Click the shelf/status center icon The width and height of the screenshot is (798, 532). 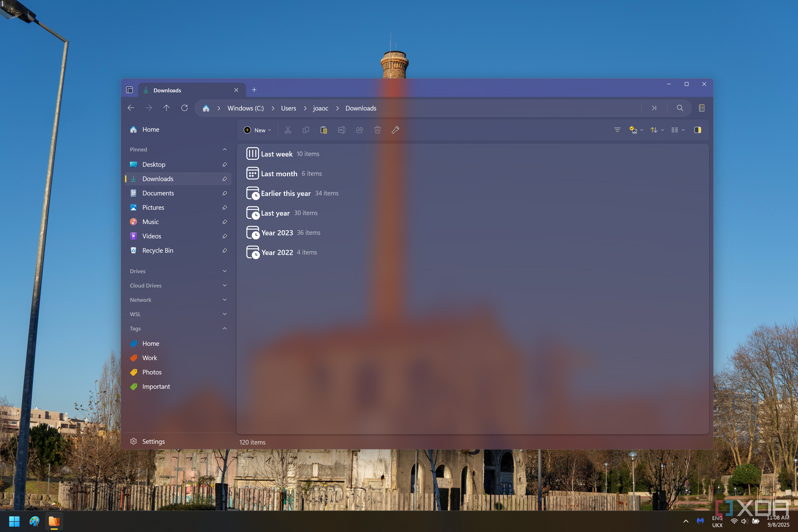click(x=702, y=108)
